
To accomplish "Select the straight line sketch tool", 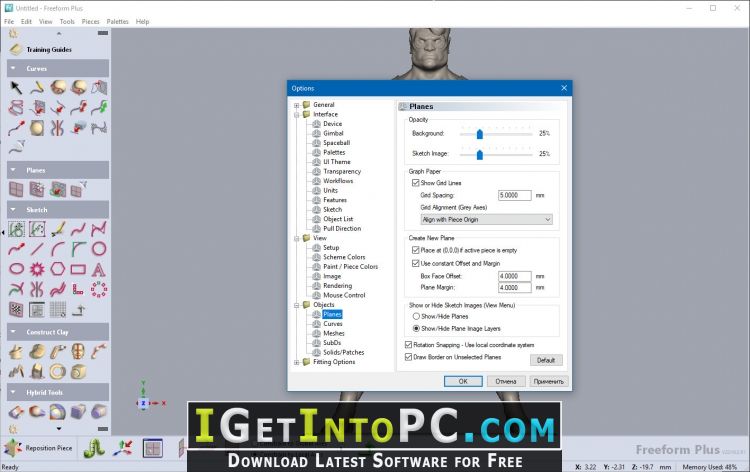I will 37,249.
